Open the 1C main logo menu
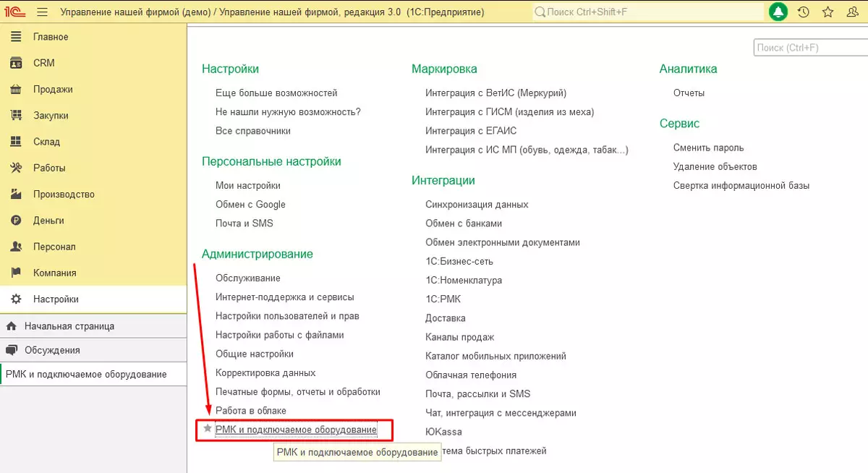Screen dimensions: 868x473 [15, 12]
